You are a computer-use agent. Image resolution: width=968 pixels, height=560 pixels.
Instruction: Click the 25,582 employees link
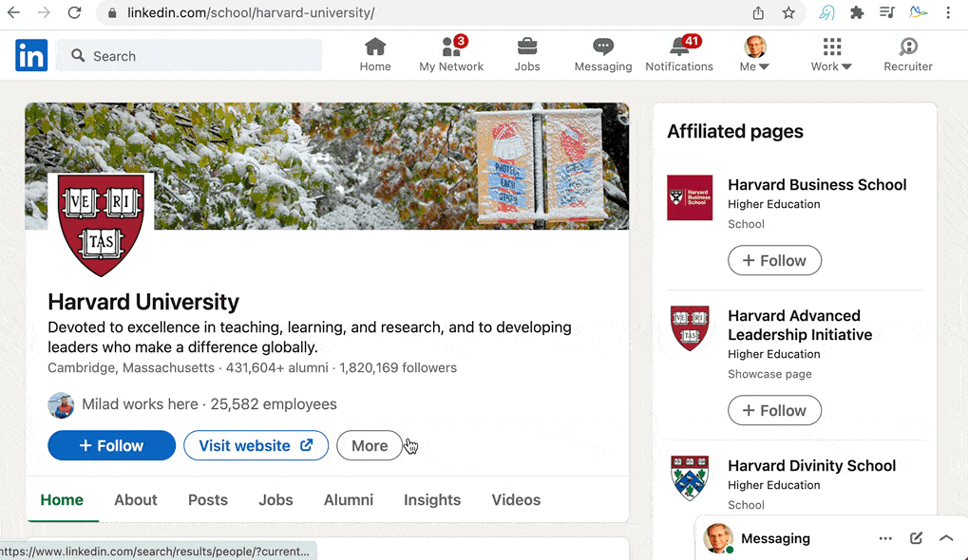pos(274,404)
